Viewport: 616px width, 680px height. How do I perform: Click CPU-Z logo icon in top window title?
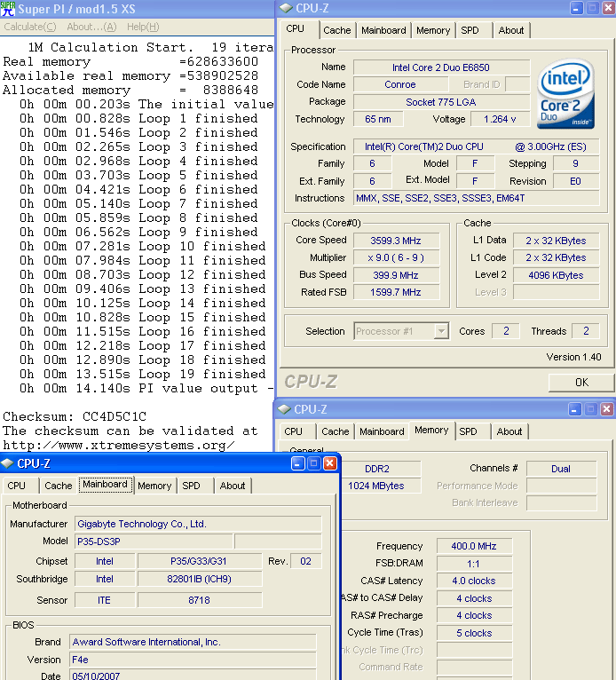[286, 8]
